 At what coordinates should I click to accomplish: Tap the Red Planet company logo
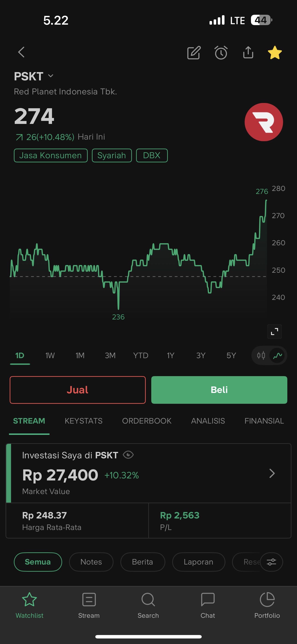pos(264,122)
